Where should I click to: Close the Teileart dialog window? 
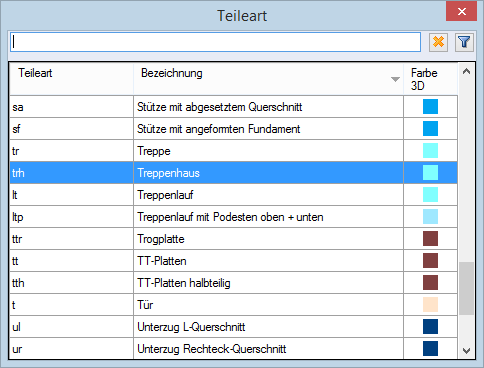pos(462,12)
